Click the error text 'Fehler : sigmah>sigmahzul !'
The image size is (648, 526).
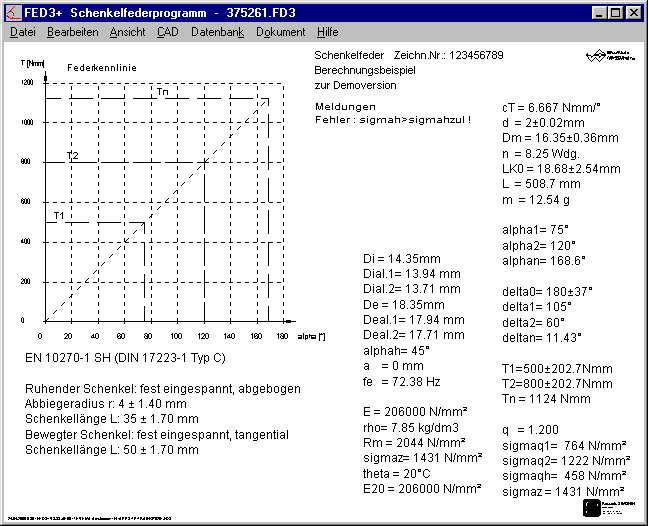click(x=393, y=120)
